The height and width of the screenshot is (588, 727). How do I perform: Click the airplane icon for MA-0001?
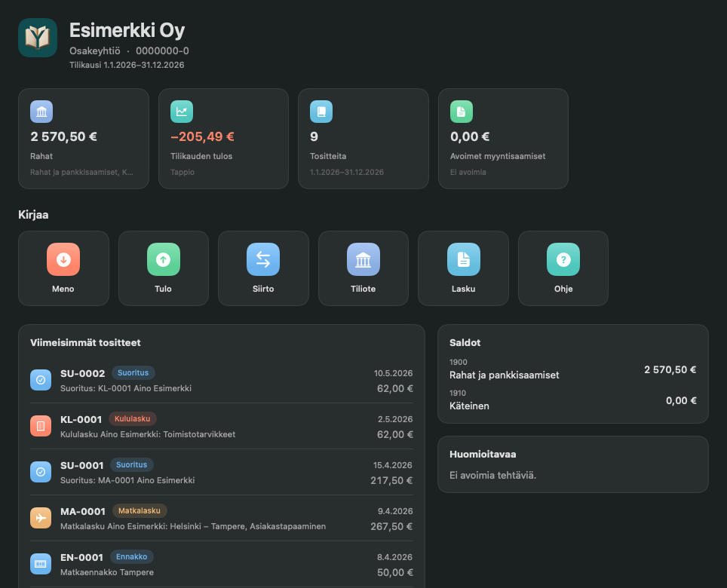click(x=41, y=518)
